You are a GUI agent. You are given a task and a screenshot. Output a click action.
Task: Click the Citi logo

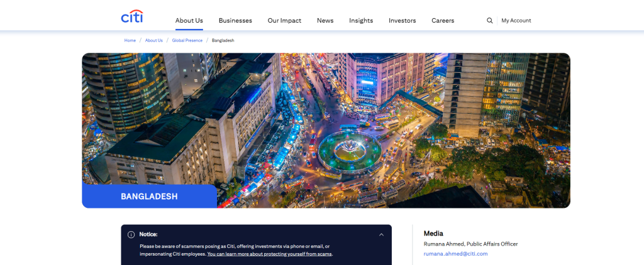click(x=132, y=17)
